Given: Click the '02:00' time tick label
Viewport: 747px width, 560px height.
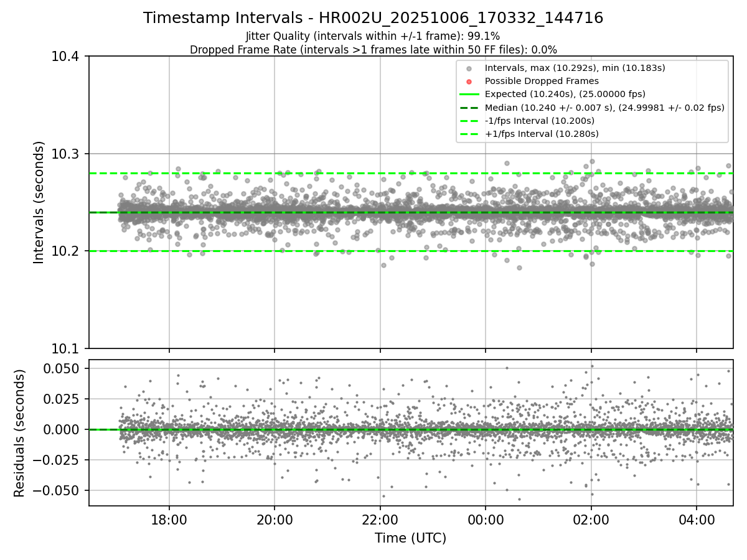Looking at the screenshot, I should tap(591, 519).
